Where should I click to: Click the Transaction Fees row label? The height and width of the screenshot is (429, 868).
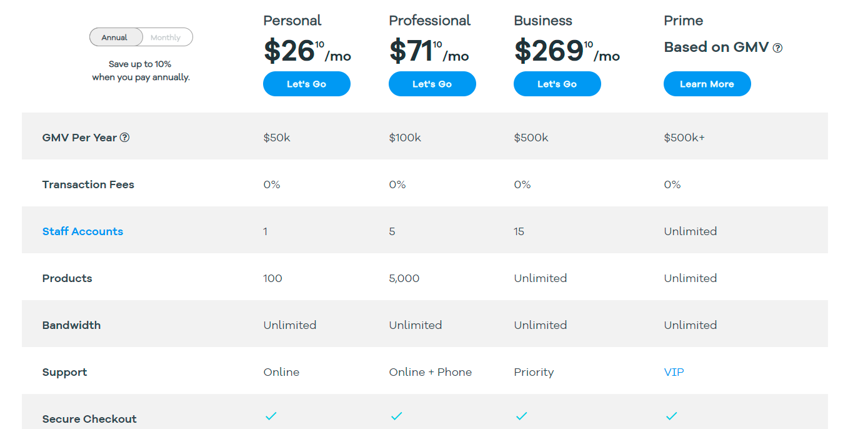click(88, 184)
